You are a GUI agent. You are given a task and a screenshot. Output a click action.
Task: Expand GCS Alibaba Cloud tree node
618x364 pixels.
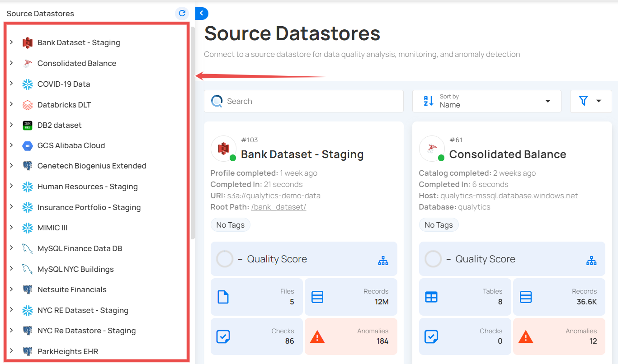tap(11, 145)
